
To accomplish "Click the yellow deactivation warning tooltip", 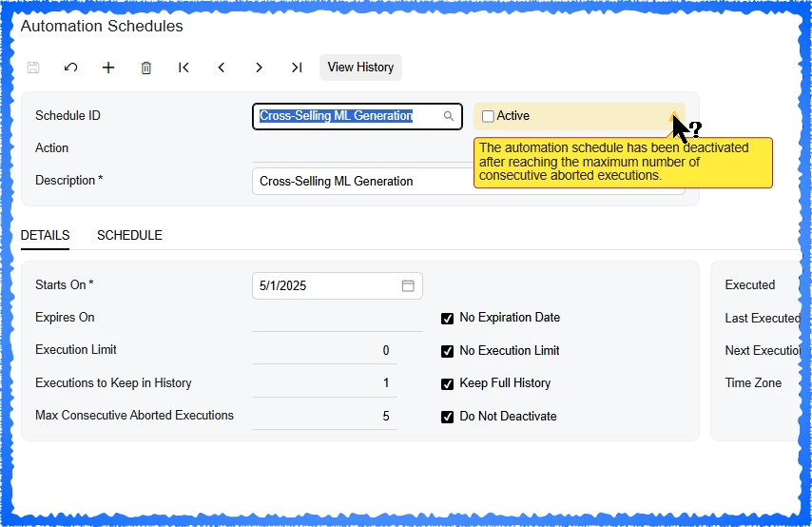I will tap(623, 163).
